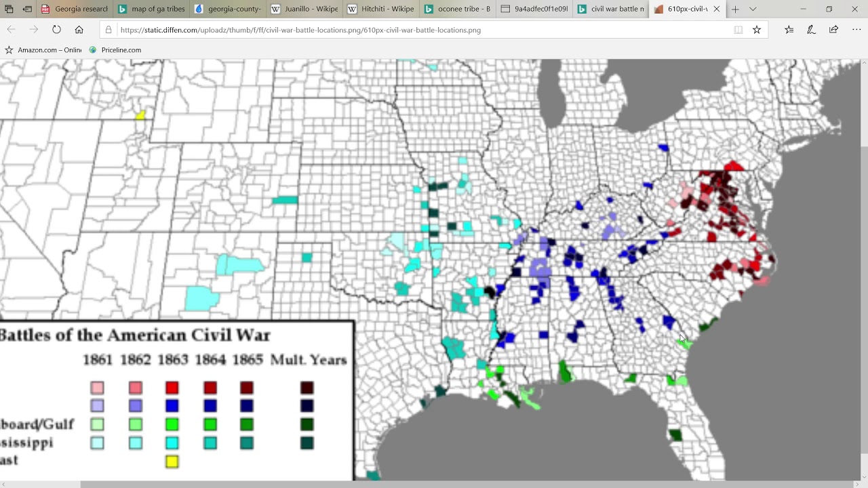Add notes with the pen icon

[x=811, y=30]
